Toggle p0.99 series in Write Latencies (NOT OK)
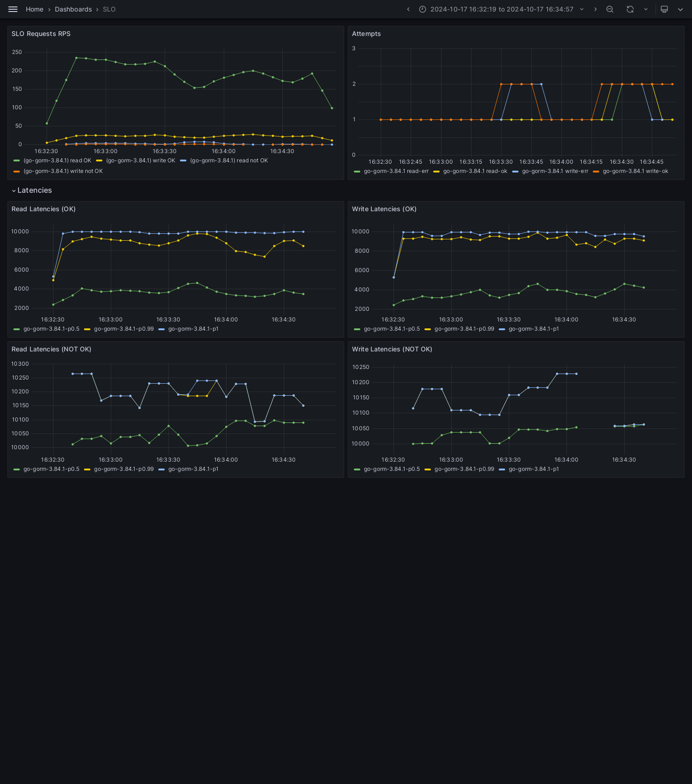Image resolution: width=692 pixels, height=784 pixels. pyautogui.click(x=464, y=469)
